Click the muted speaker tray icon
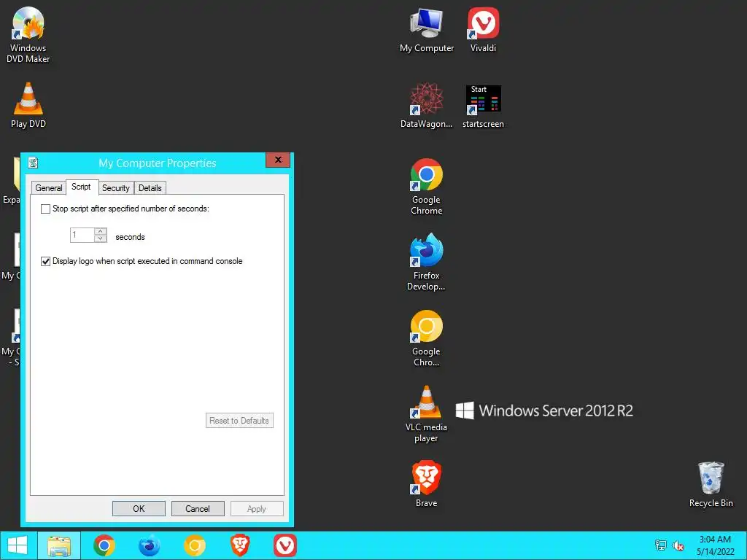Image resolution: width=747 pixels, height=560 pixels. click(678, 545)
